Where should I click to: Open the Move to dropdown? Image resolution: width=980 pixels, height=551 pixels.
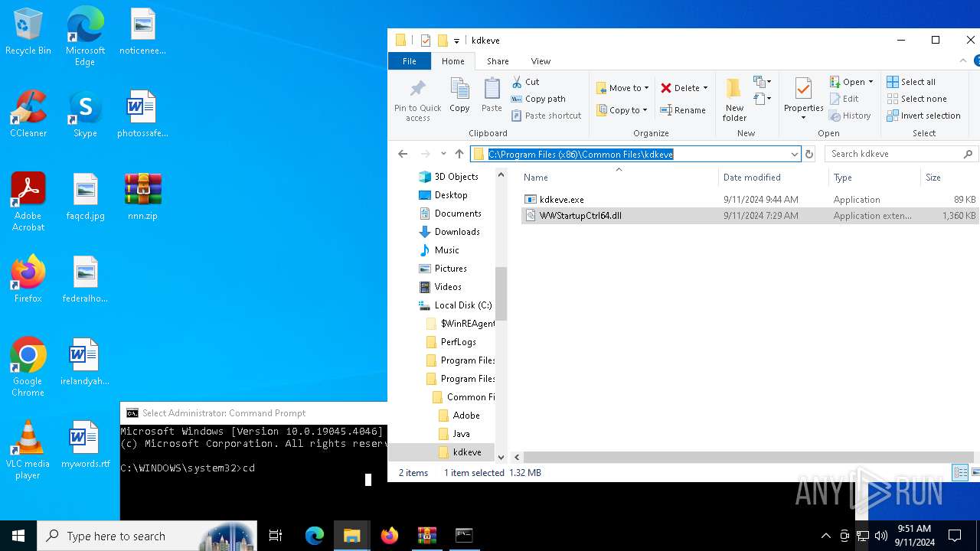pyautogui.click(x=622, y=88)
